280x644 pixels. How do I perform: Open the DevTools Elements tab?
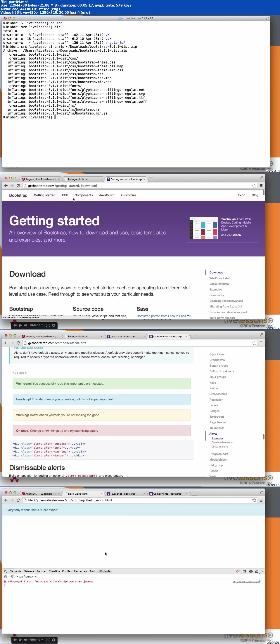point(16,571)
